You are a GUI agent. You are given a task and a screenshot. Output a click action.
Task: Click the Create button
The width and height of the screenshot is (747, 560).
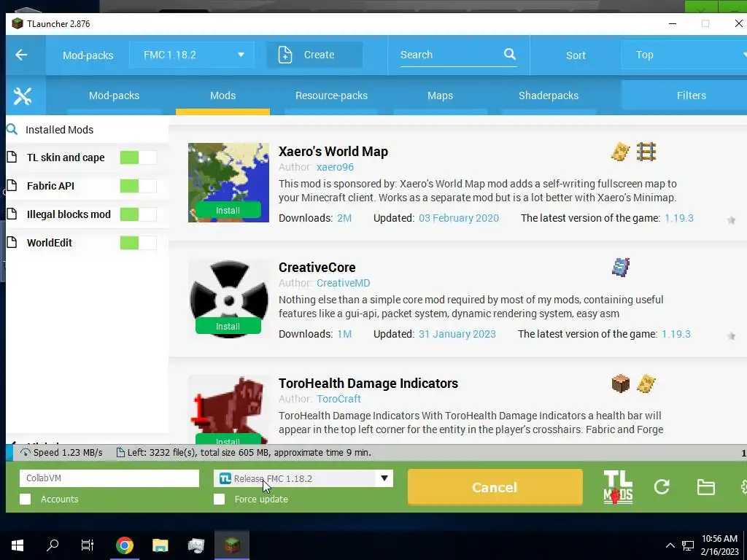pos(314,55)
